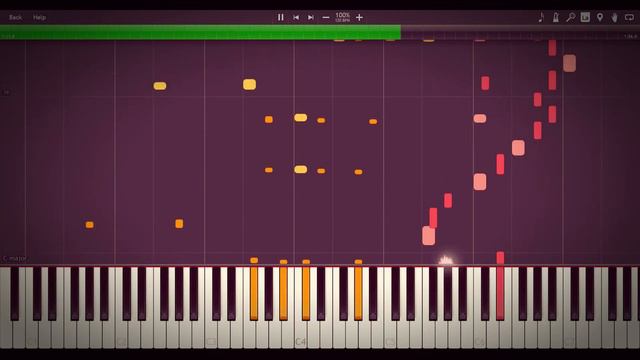The width and height of the screenshot is (640, 360).
Task: Open the hand practice icon
Action: (x=614, y=17)
